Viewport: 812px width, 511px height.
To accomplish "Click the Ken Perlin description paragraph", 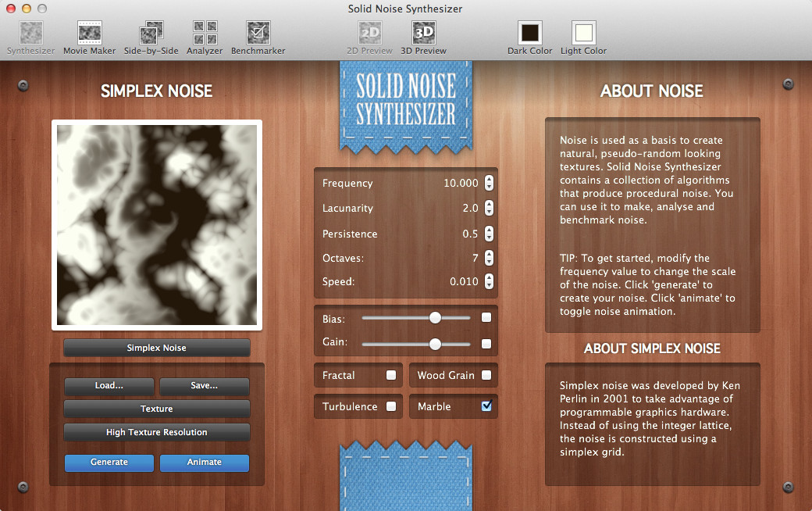I will click(x=650, y=419).
